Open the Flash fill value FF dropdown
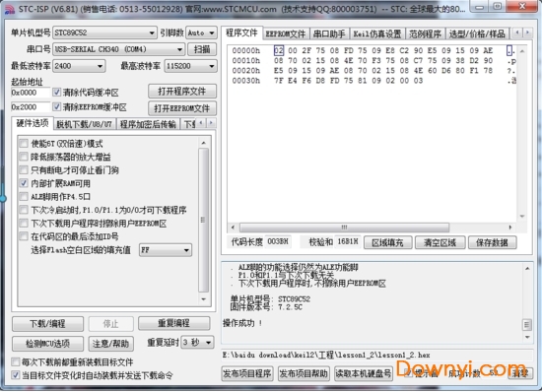 coord(166,250)
